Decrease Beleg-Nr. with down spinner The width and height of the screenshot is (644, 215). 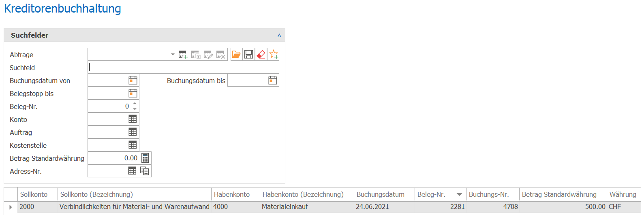coord(135,109)
